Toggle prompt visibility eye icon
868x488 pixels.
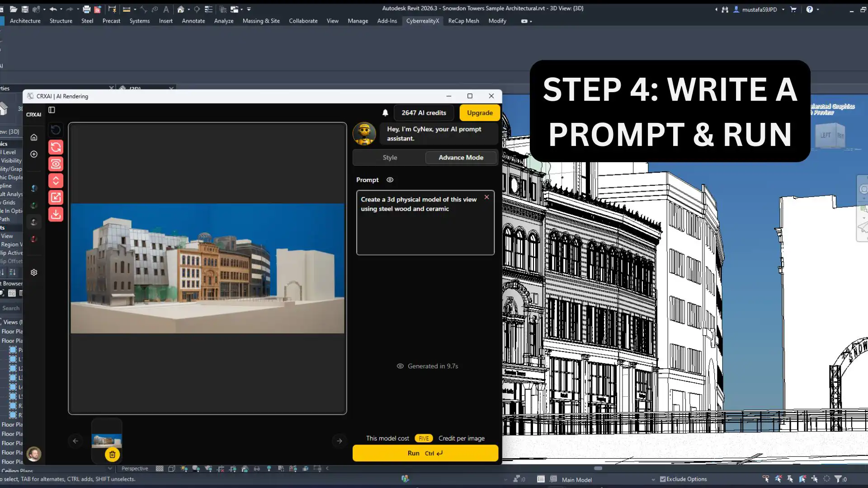pos(390,180)
